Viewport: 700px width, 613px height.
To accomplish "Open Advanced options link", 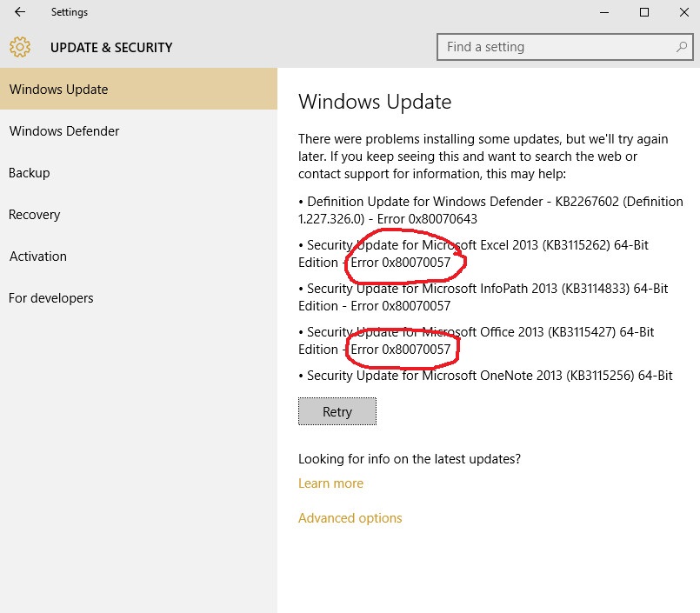I will pyautogui.click(x=350, y=518).
